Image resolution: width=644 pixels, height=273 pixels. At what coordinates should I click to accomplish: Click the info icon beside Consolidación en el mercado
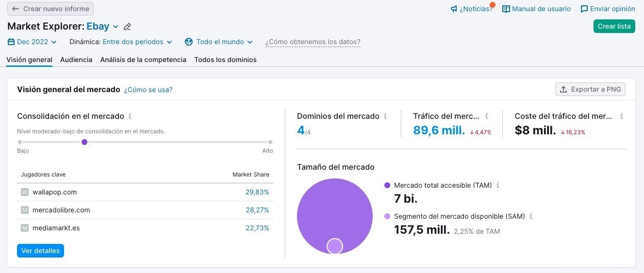[x=130, y=116]
